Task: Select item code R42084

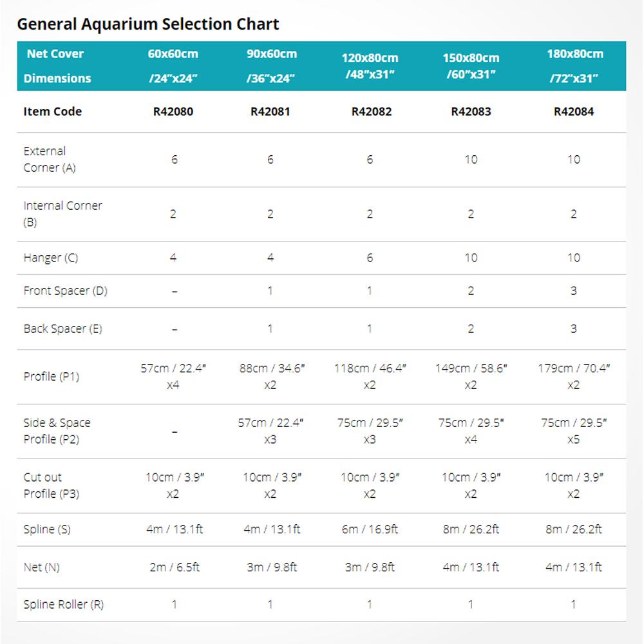Action: tap(574, 111)
